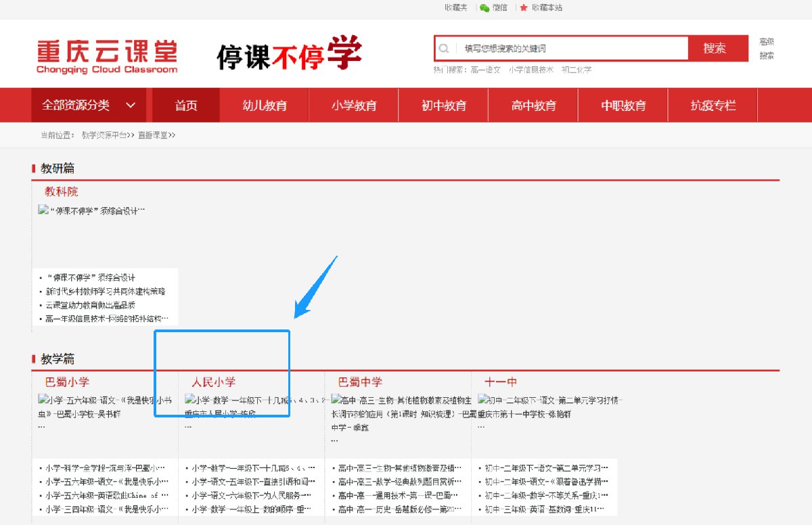Go to 幼儿教育 in navigation bar
The image size is (812, 525).
click(265, 106)
